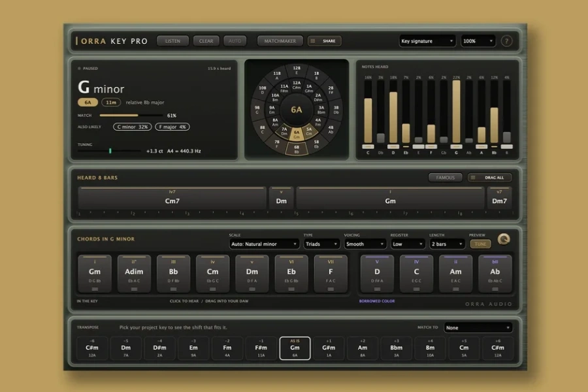Open the Length dropdown set to 2 bars
This screenshot has height=392, width=588.
tap(447, 244)
